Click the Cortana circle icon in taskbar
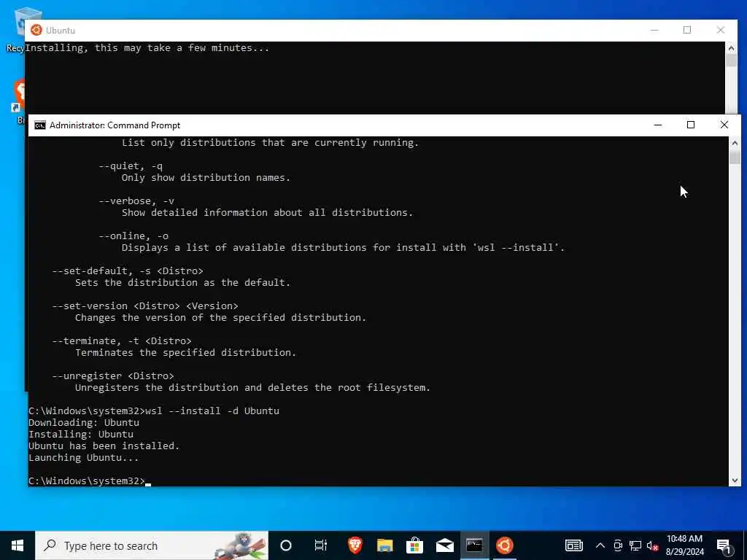Viewport: 747px width, 560px height. (286, 545)
